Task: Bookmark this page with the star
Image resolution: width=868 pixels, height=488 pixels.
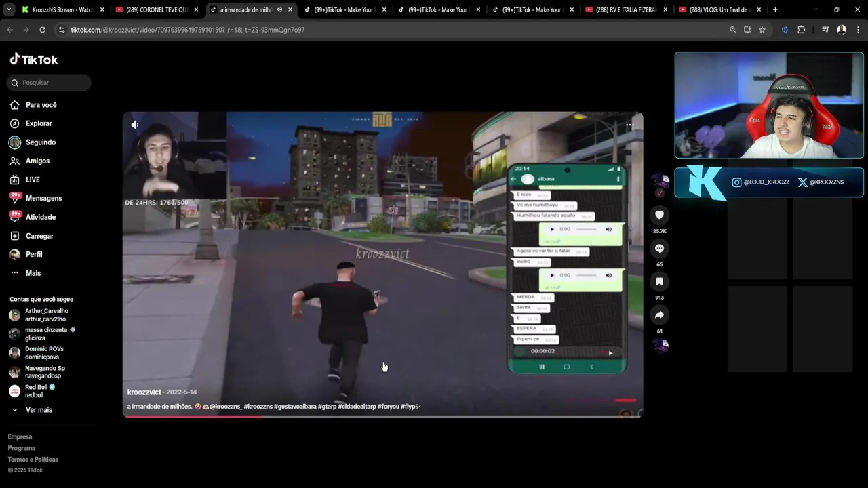Action: coord(762,30)
